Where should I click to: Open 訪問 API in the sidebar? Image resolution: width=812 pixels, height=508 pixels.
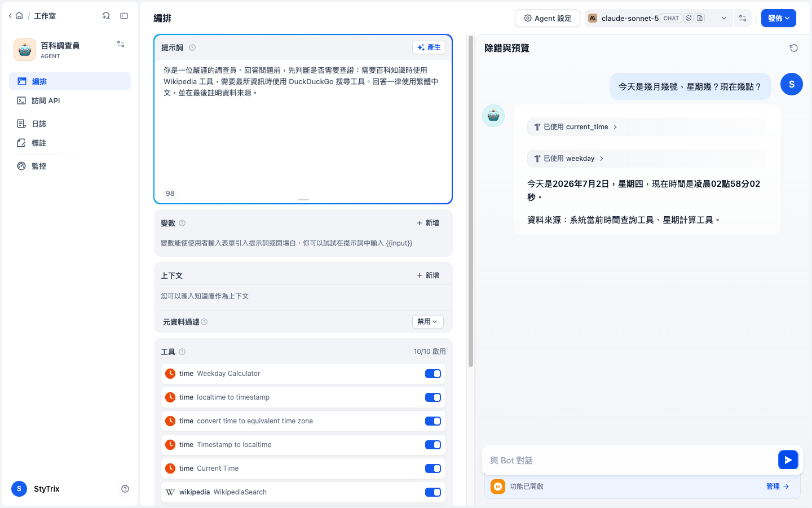pyautogui.click(x=70, y=100)
